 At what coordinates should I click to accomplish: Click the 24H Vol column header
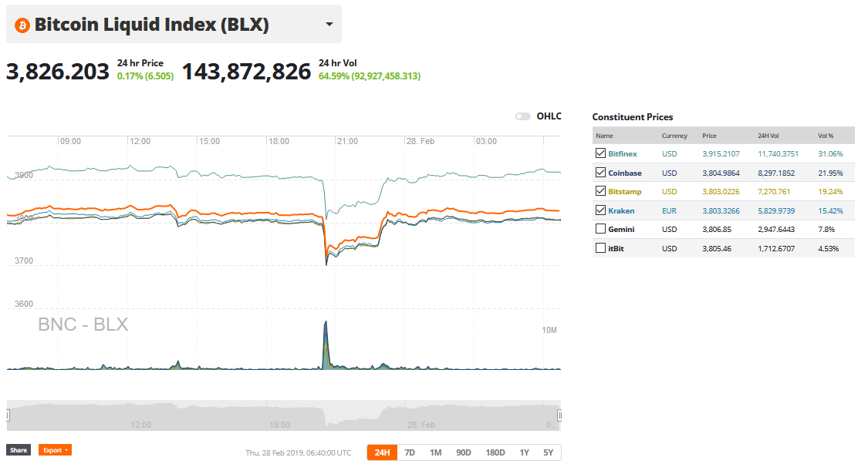768,136
